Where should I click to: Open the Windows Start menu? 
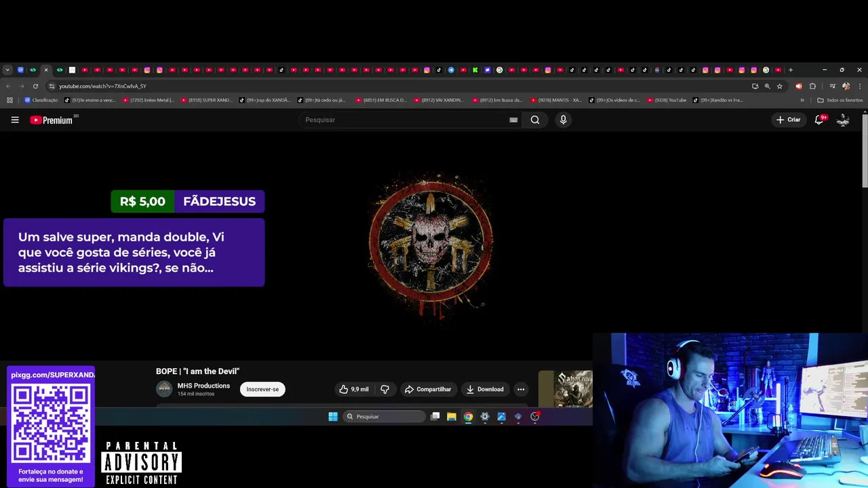click(333, 417)
